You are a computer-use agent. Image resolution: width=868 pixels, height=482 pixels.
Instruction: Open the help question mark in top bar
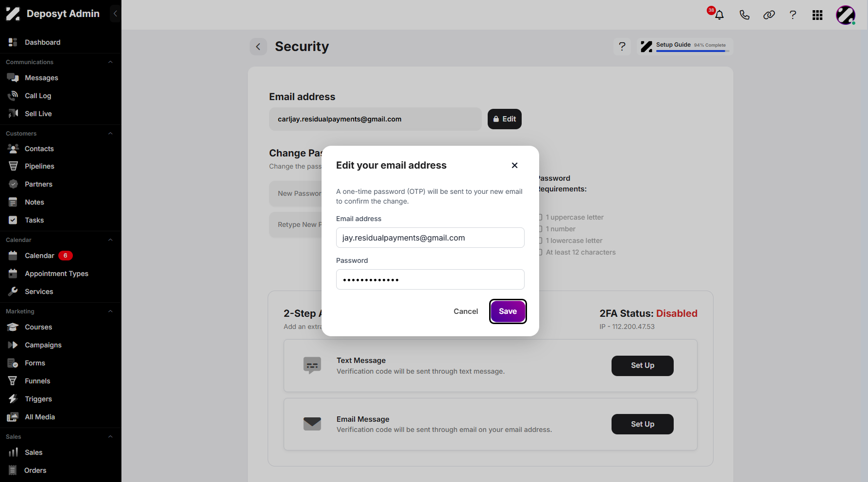pyautogui.click(x=793, y=15)
